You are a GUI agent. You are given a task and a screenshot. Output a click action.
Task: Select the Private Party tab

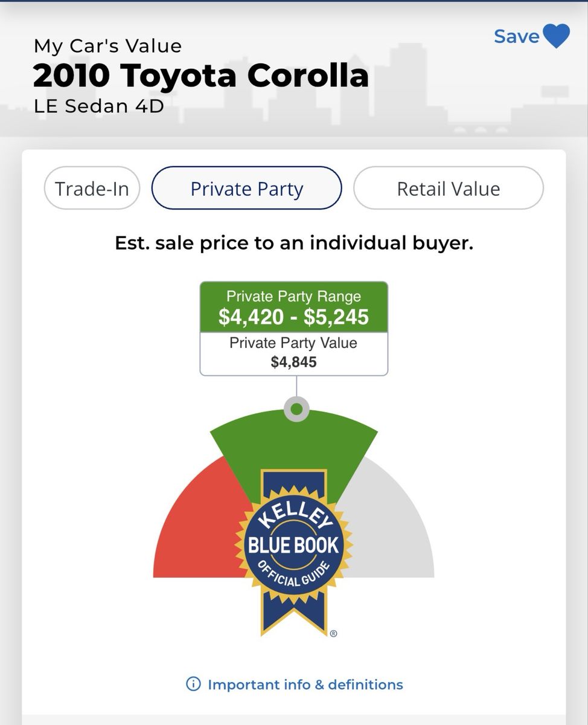coord(246,188)
